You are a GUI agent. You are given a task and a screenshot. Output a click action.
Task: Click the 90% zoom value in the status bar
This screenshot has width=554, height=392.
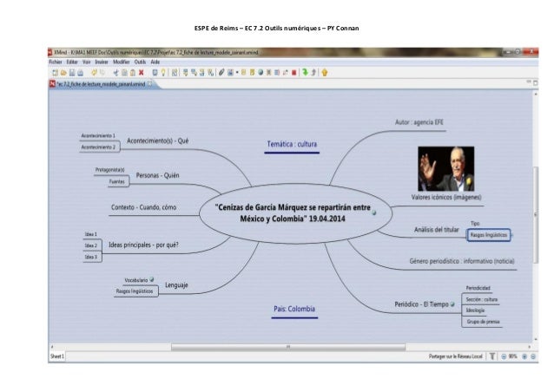coord(512,356)
